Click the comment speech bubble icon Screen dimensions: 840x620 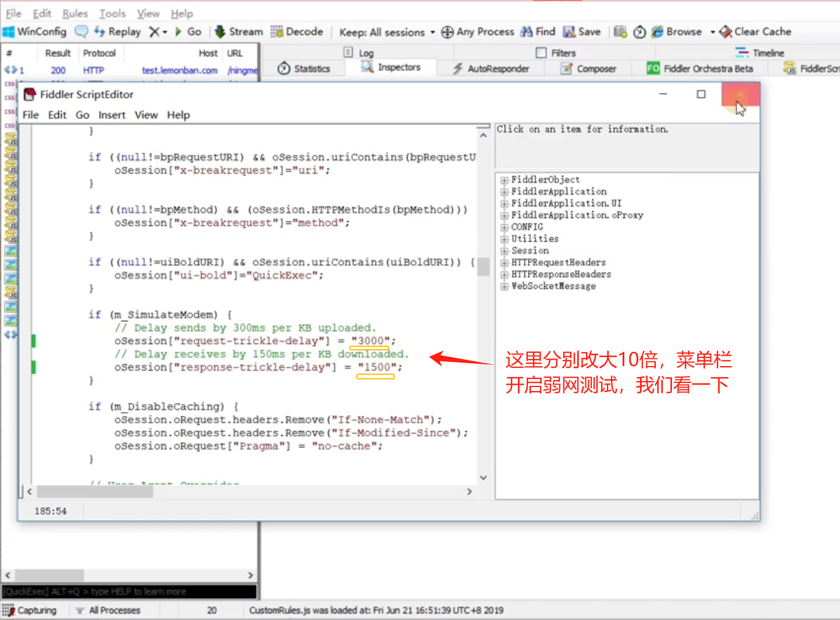coord(82,31)
